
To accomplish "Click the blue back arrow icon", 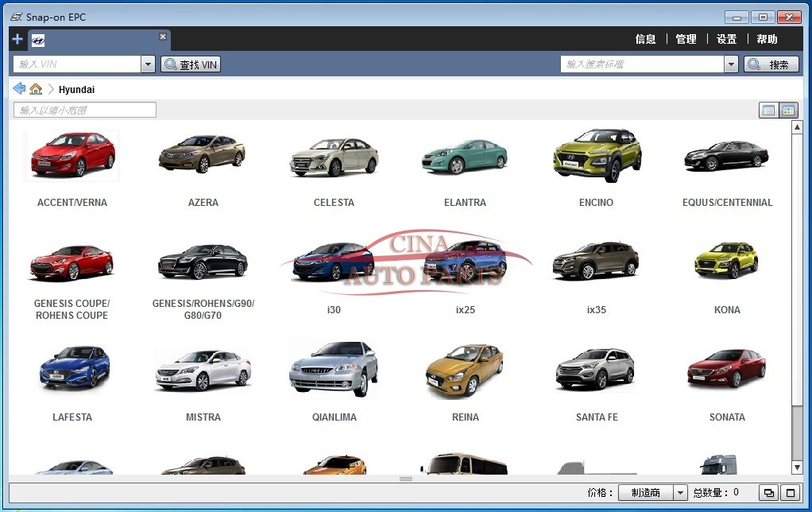I will [x=19, y=88].
